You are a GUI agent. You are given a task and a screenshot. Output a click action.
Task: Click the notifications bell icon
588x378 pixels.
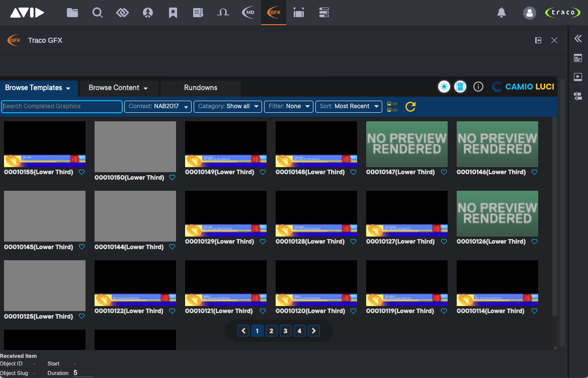click(501, 13)
